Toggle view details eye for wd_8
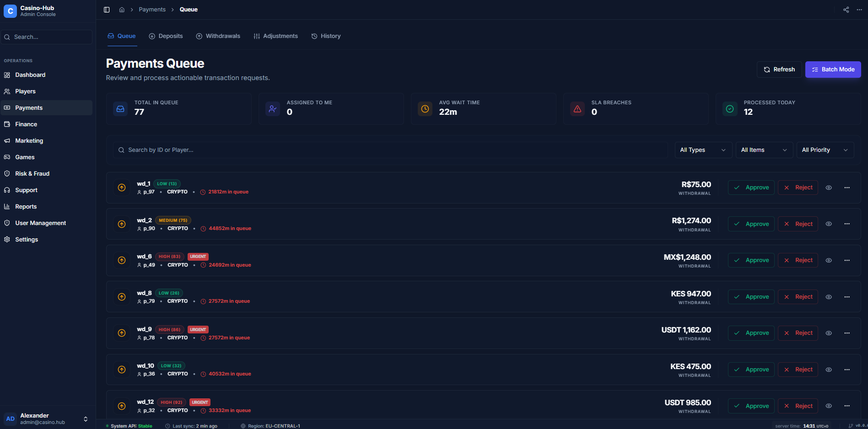Viewport: 868px width, 429px height. point(829,297)
